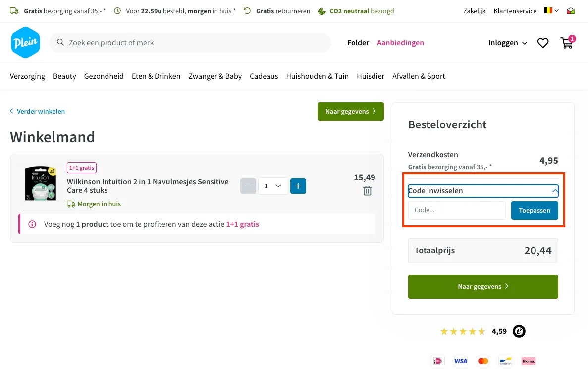Click the Trusted Shops rating badge

tap(519, 331)
